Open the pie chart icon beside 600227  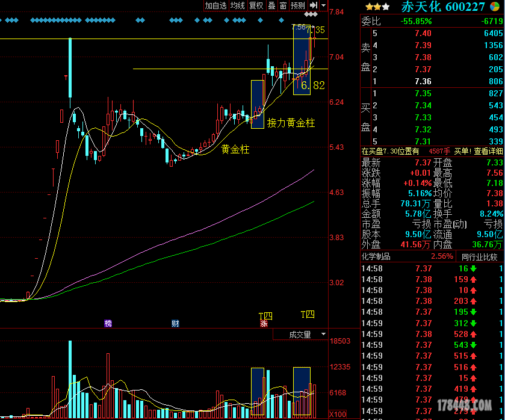(x=495, y=7)
